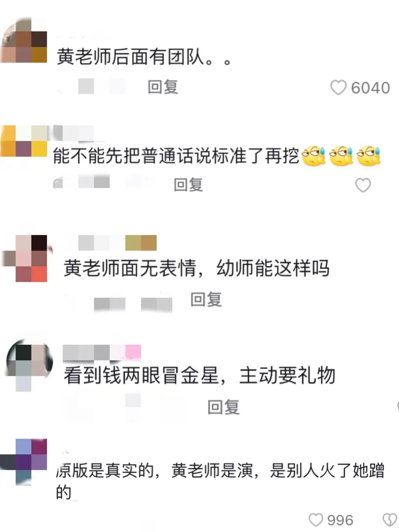Tap the comment text '黄老师后面有团队'
The image size is (399, 532).
pyautogui.click(x=130, y=57)
